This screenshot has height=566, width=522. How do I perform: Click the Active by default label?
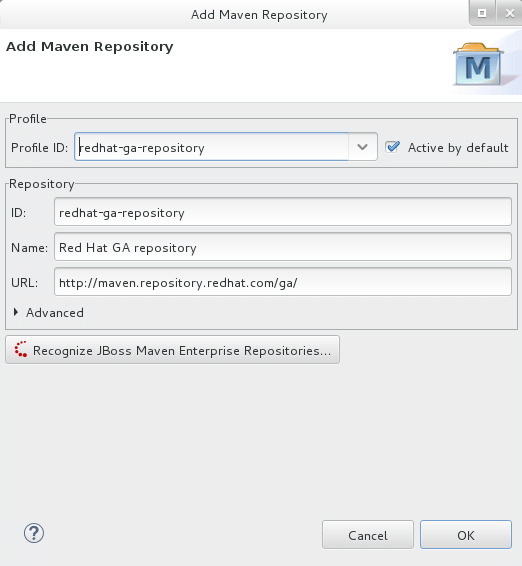(x=458, y=148)
